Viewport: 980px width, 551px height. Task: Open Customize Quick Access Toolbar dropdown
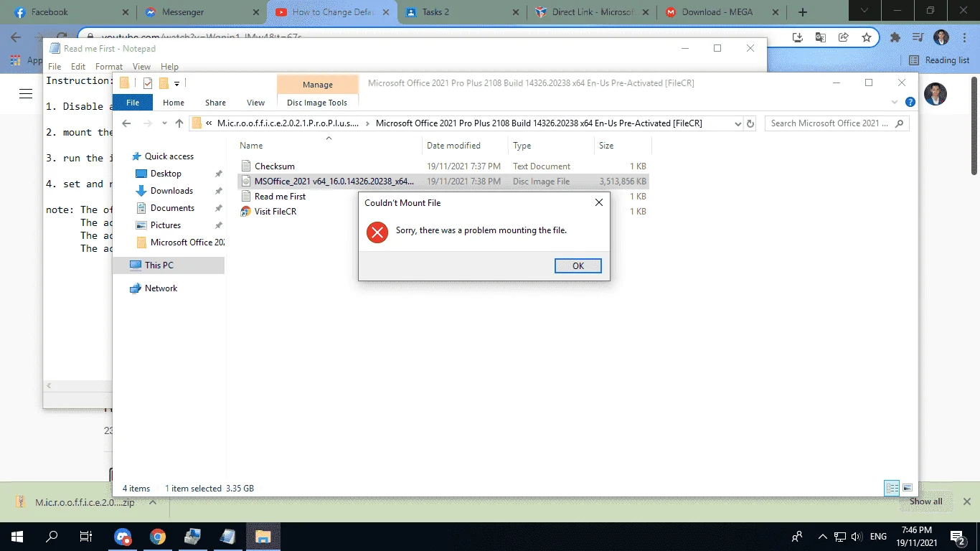(176, 84)
